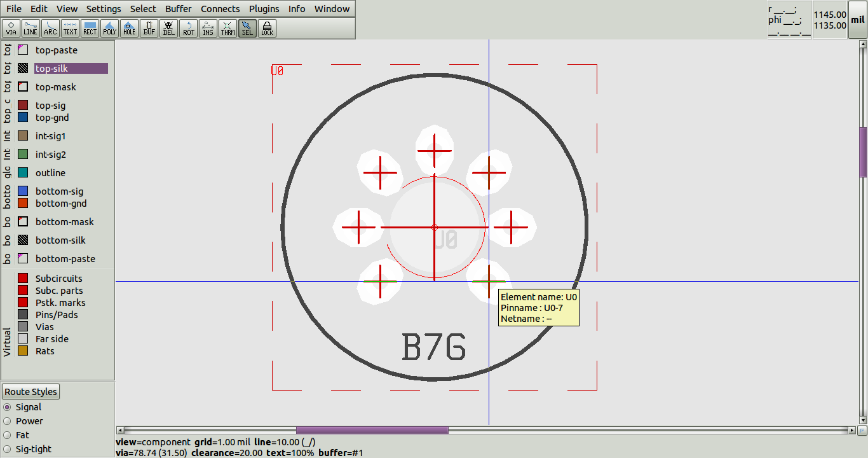Select the outline layer name

click(51, 173)
